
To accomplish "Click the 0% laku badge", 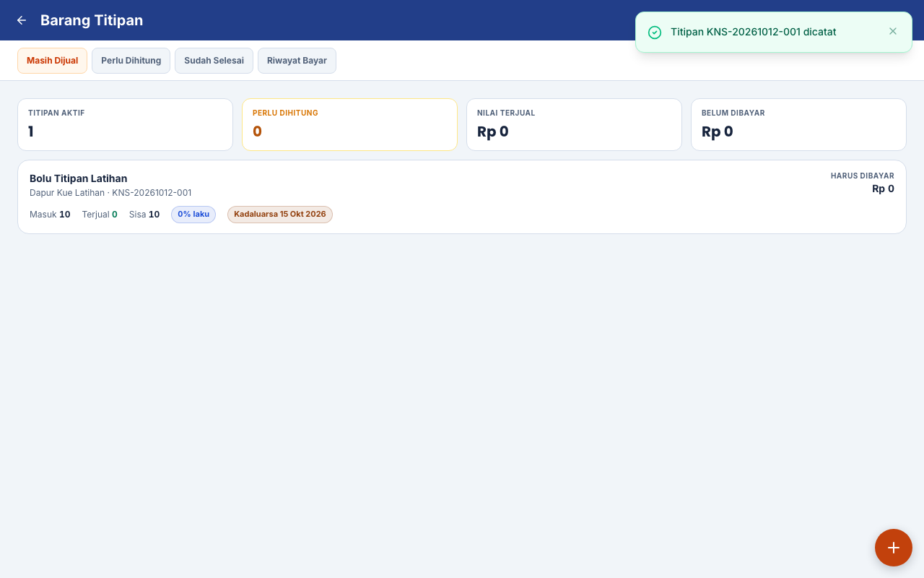I will (x=193, y=215).
